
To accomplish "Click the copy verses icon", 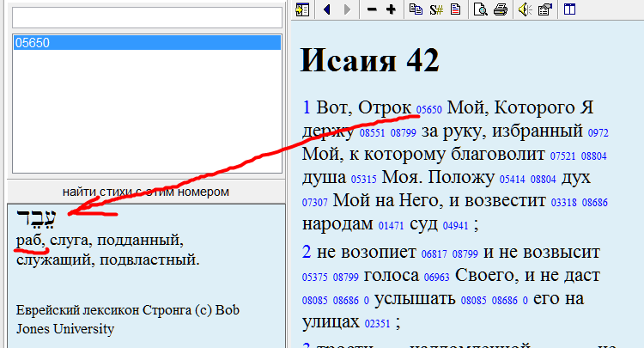I will (x=416, y=9).
